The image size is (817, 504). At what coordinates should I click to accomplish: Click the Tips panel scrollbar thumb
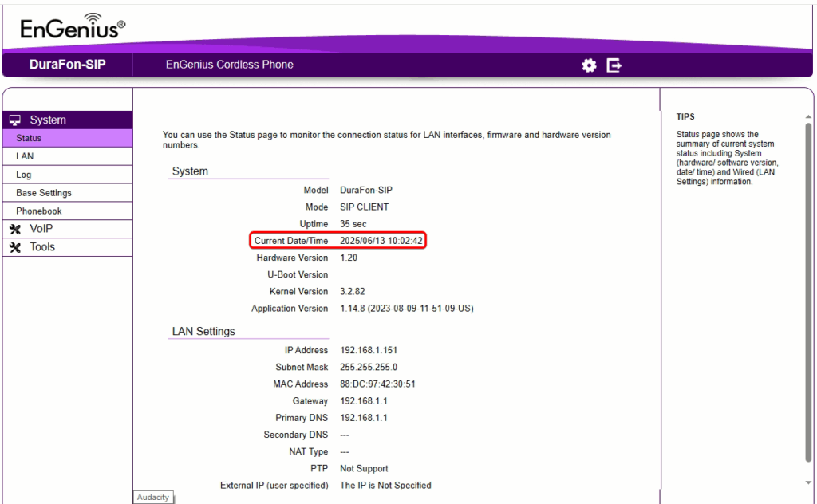808,292
